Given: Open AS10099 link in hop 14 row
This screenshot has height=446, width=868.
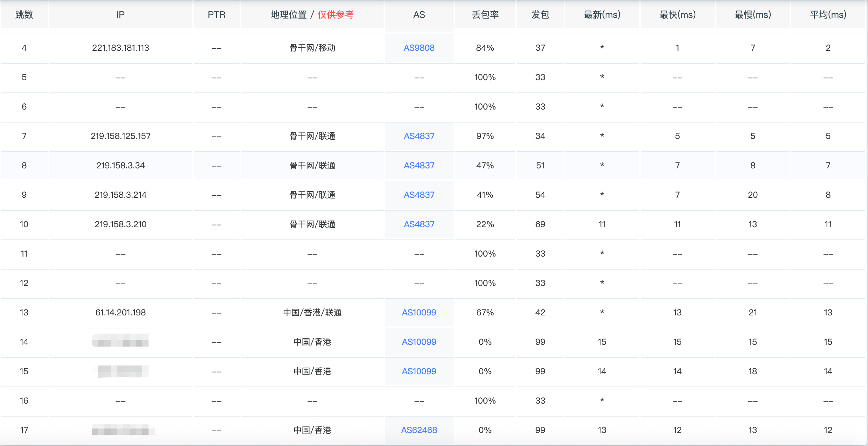Looking at the screenshot, I should (x=419, y=342).
